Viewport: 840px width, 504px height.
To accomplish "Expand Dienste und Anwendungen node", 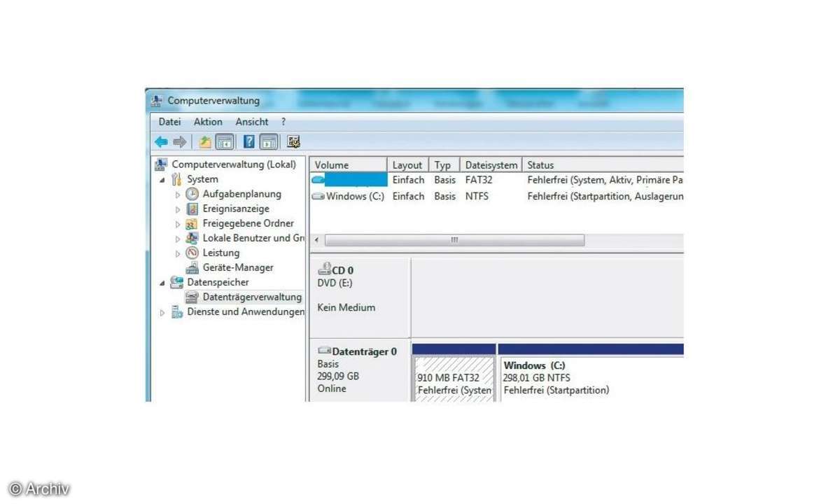I will click(x=162, y=312).
